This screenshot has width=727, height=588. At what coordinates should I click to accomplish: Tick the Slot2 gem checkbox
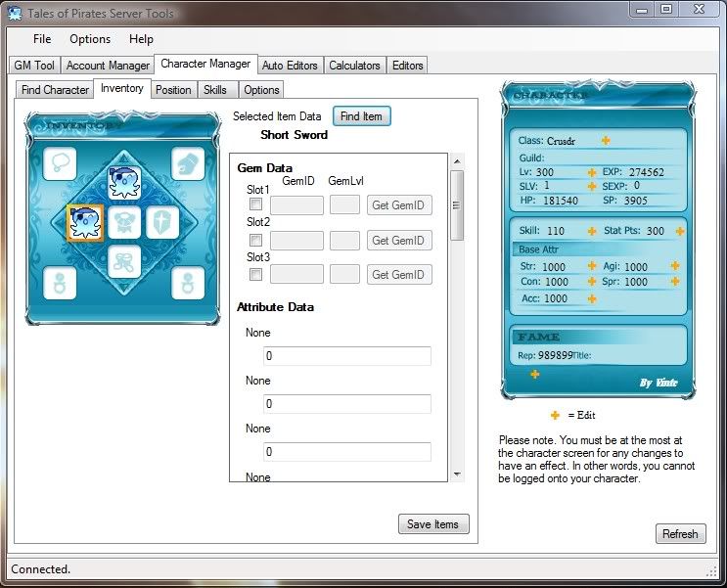click(x=255, y=240)
